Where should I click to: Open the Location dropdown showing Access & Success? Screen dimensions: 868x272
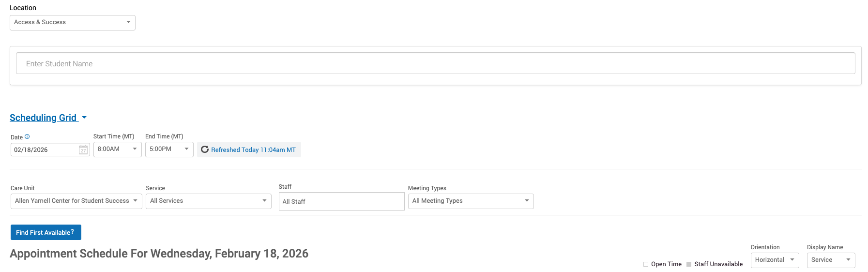[x=73, y=23]
